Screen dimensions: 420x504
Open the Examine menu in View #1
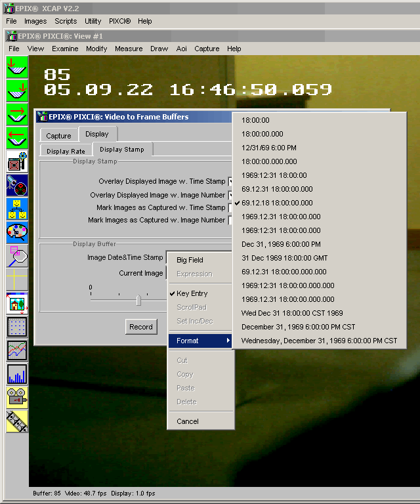pos(65,49)
